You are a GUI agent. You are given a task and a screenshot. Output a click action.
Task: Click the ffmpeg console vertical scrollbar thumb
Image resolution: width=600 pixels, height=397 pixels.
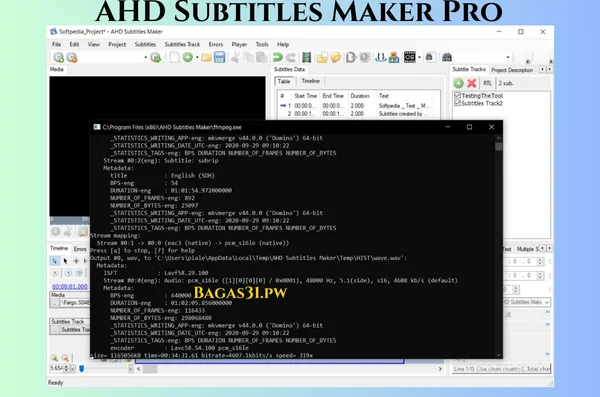point(498,147)
